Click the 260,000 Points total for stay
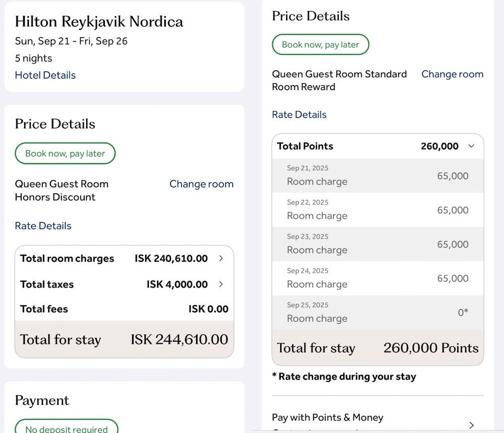The width and height of the screenshot is (504, 433). tap(431, 348)
